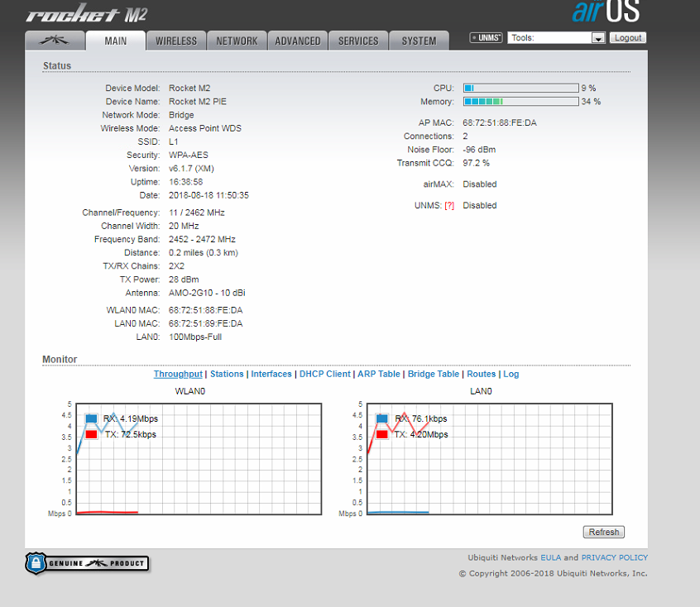Switch to the WIRELESS tab
700x607 pixels.
point(176,41)
